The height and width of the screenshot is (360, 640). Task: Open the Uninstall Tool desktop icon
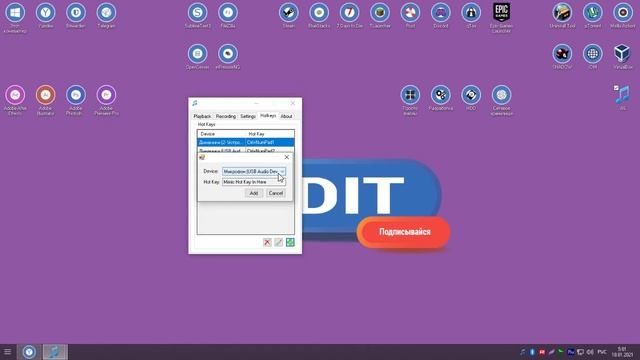pyautogui.click(x=562, y=16)
